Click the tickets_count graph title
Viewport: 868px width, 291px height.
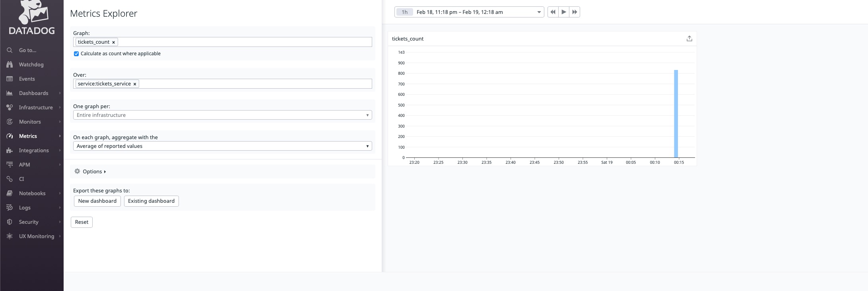click(x=408, y=39)
